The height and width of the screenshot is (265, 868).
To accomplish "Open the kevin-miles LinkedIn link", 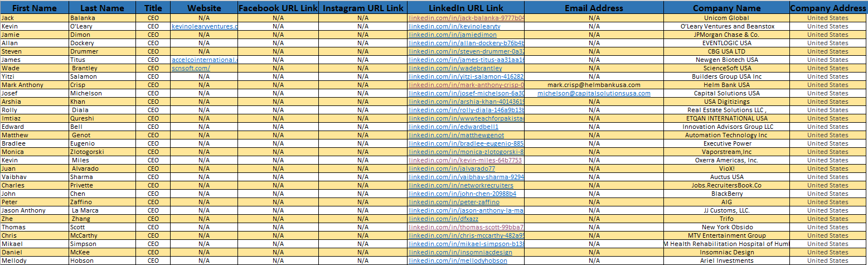I will tap(465, 160).
